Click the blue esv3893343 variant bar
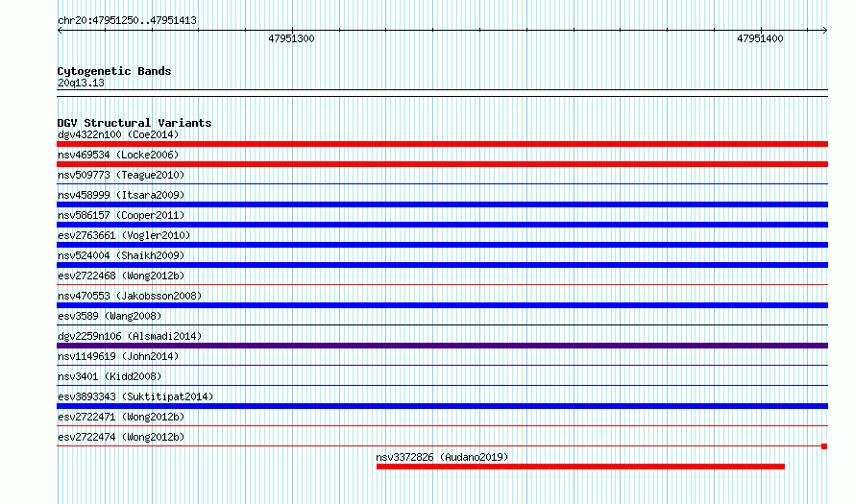Viewport: 855px width, 504px height. pos(442,406)
